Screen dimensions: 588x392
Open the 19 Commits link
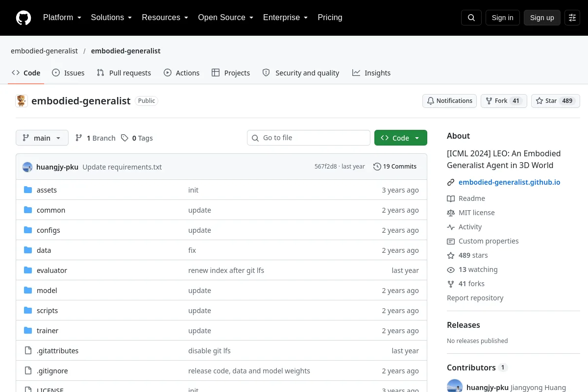click(395, 167)
